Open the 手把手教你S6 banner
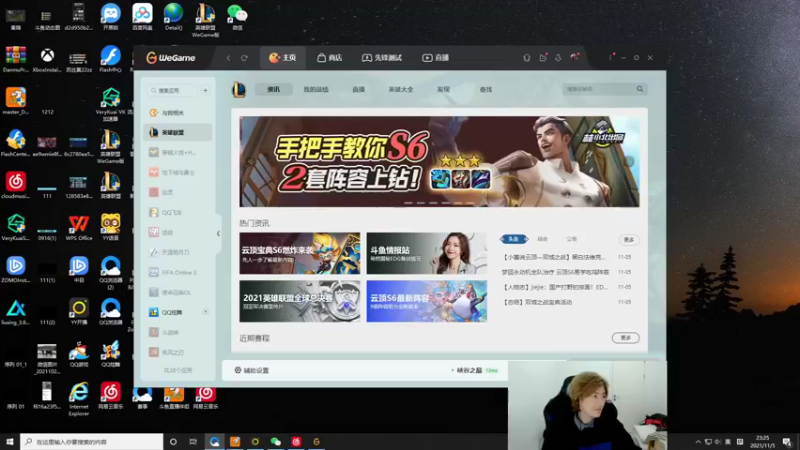Viewport: 800px width, 450px height. [439, 161]
